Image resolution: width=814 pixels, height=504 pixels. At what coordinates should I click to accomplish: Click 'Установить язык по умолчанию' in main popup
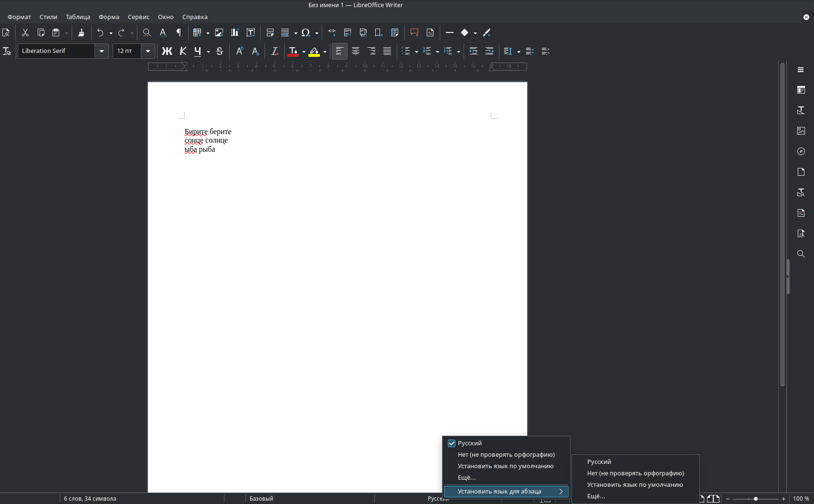[x=506, y=466]
